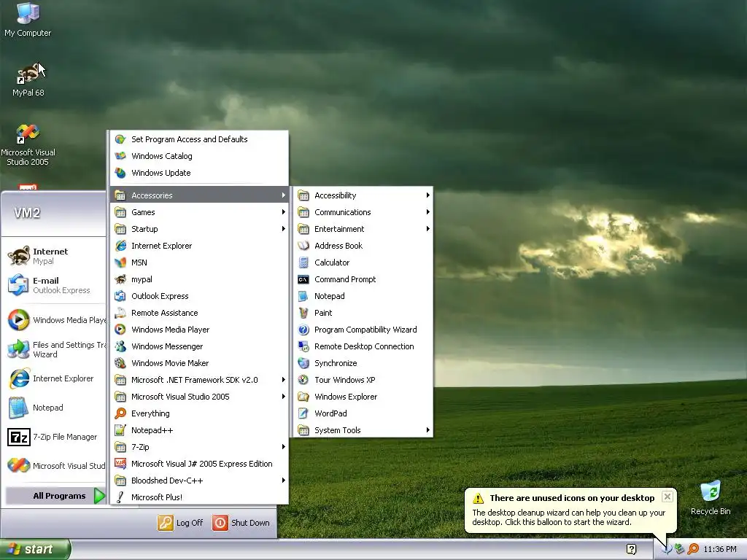747x560 pixels.
Task: Open Windows Media Player in All Programs list
Action: (x=199, y=330)
